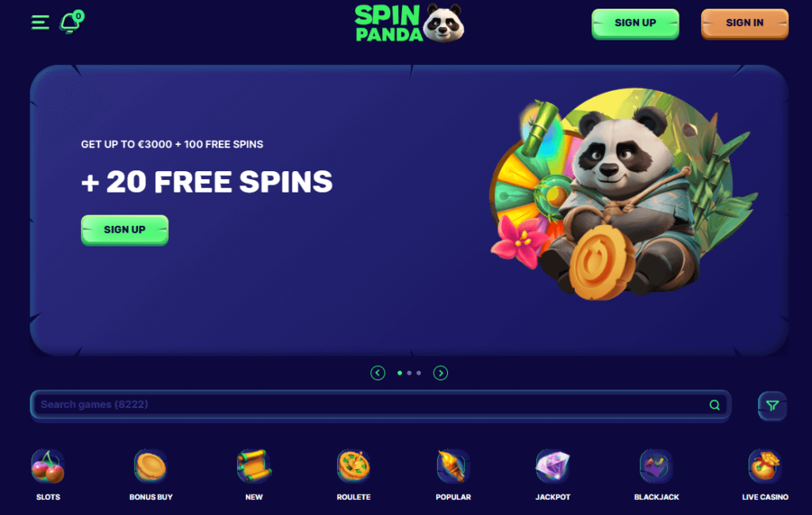The height and width of the screenshot is (515, 812).
Task: Open the Blackjack category icon
Action: [656, 467]
